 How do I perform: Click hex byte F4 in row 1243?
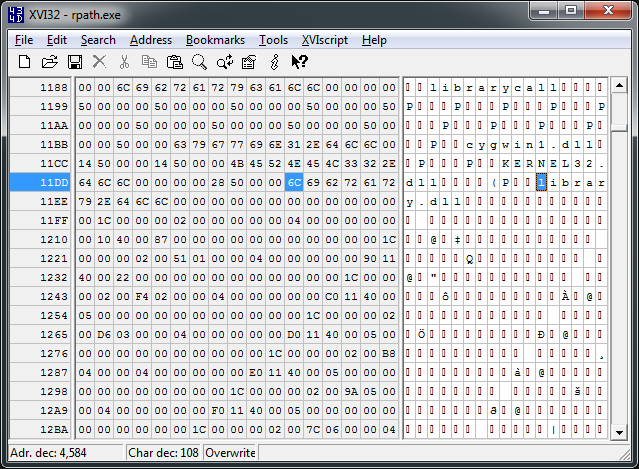[x=142, y=297]
